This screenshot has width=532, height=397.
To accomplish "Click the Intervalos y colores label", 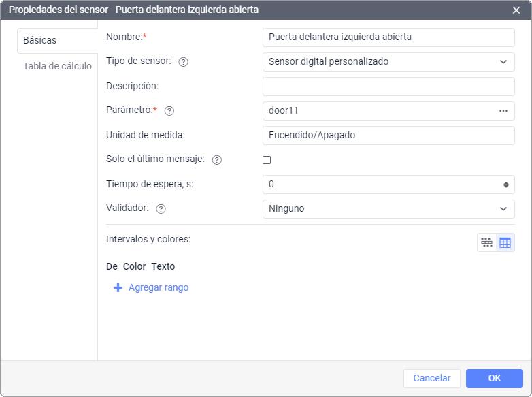I will point(148,239).
